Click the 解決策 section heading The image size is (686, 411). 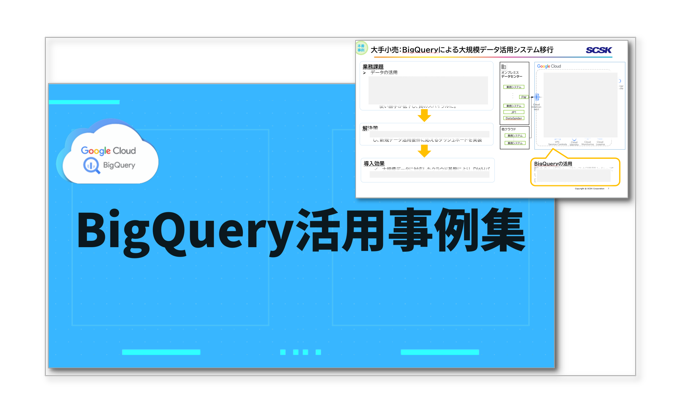click(371, 128)
